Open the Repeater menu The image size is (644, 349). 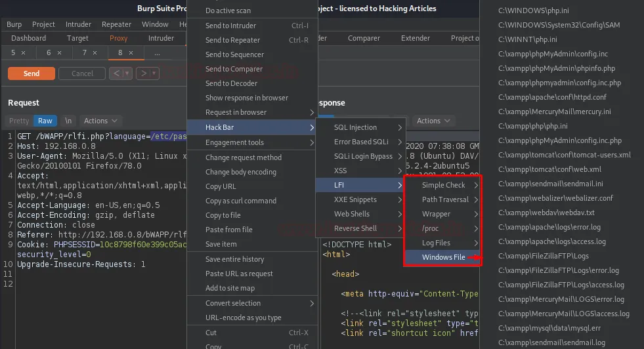(x=116, y=24)
